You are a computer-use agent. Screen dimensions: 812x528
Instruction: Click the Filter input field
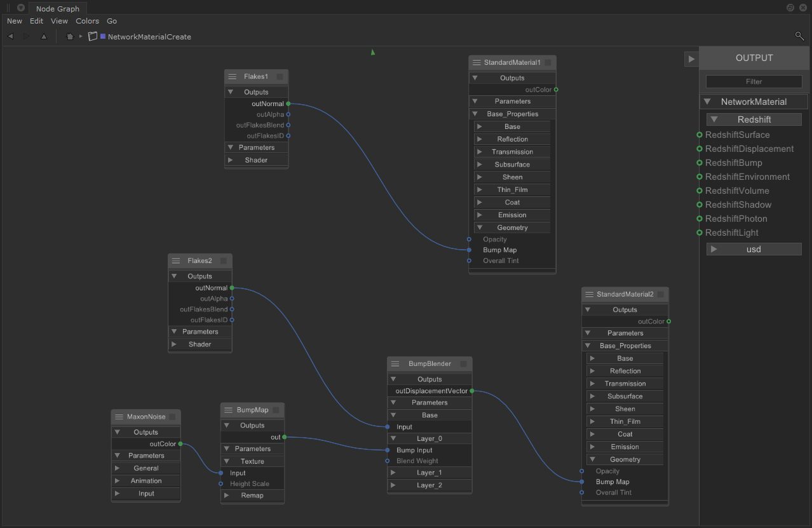coord(754,81)
